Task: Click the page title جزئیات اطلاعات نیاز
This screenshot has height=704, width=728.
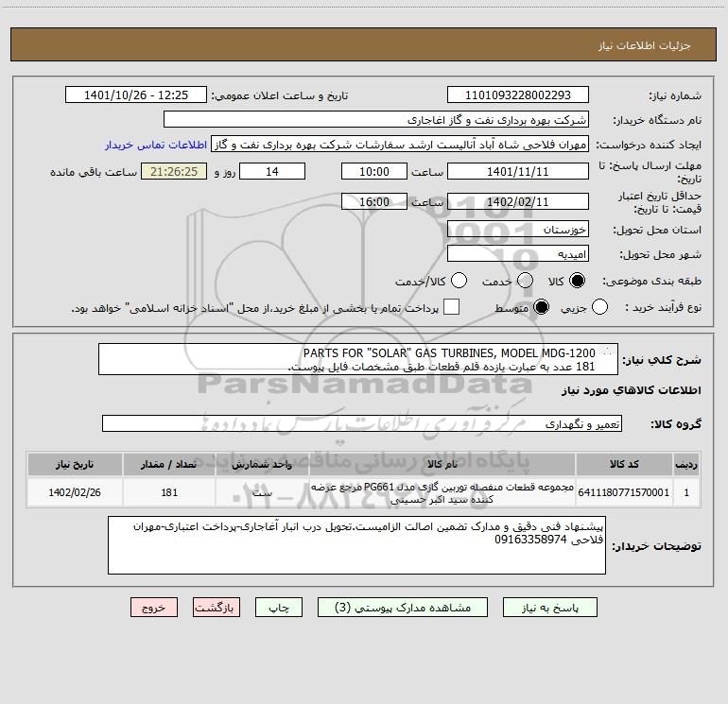Action: click(x=645, y=45)
